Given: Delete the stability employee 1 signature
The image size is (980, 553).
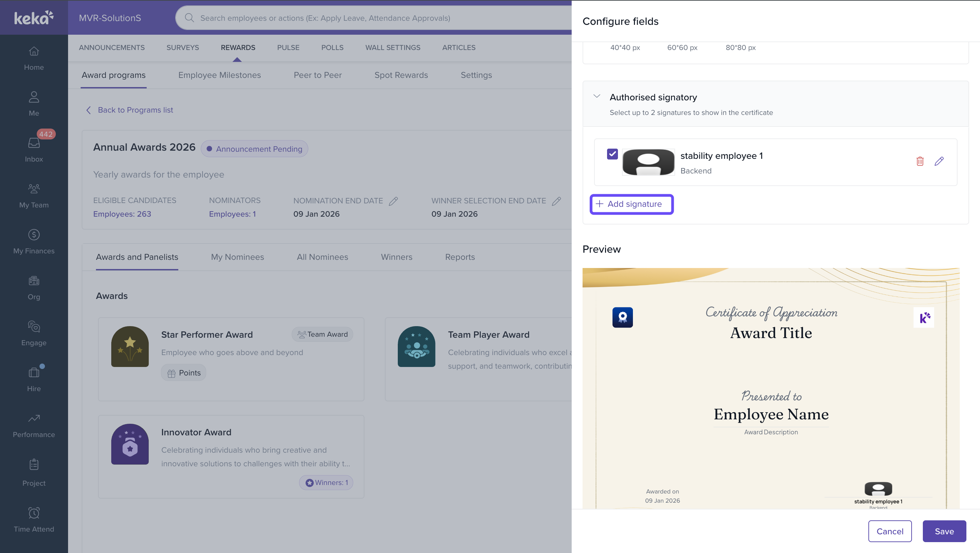Looking at the screenshot, I should 920,161.
